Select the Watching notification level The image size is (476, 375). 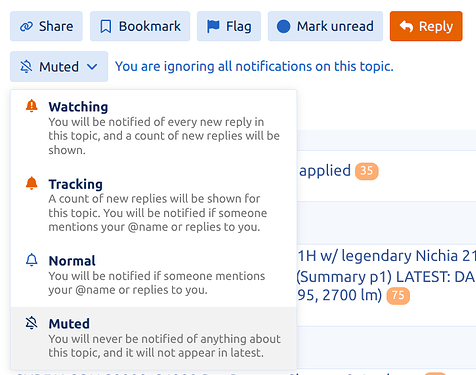(x=154, y=128)
